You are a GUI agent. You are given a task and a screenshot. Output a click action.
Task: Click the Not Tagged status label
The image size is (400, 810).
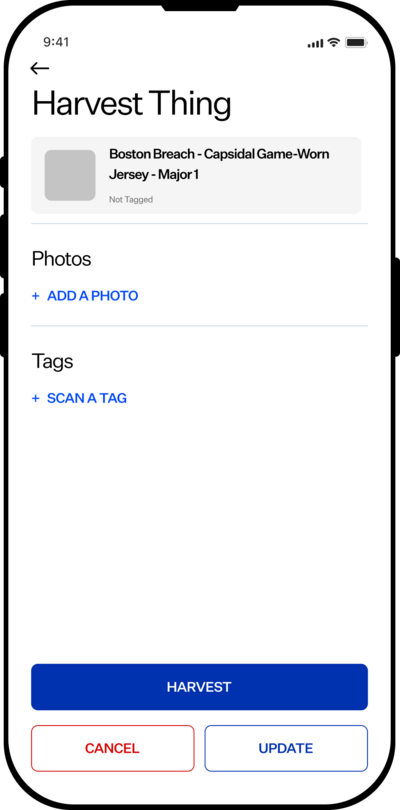coord(131,199)
